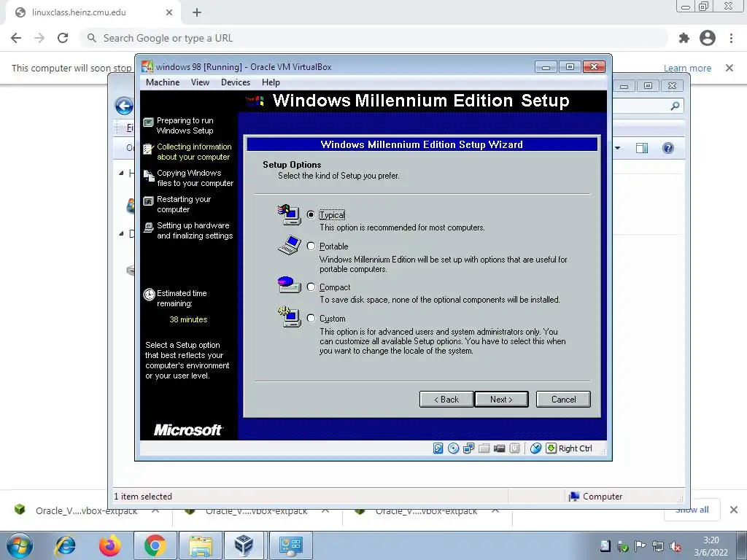
Task: Open Internet Explorer from taskbar
Action: (65, 545)
